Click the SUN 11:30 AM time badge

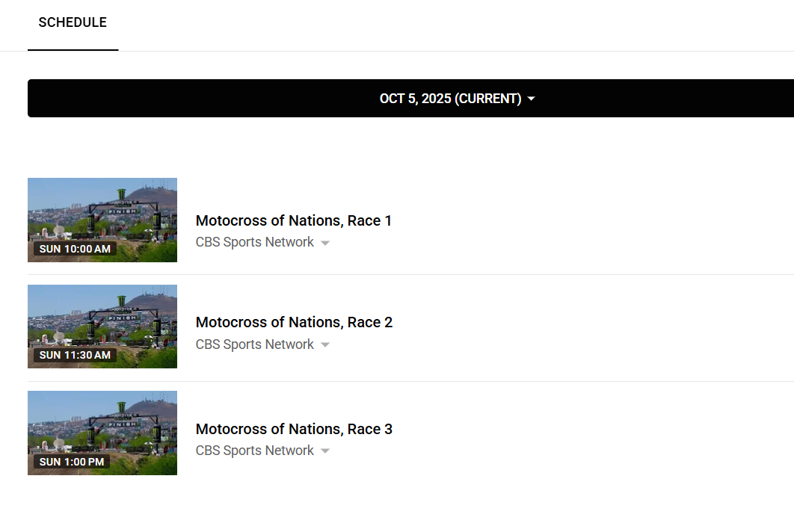click(75, 355)
